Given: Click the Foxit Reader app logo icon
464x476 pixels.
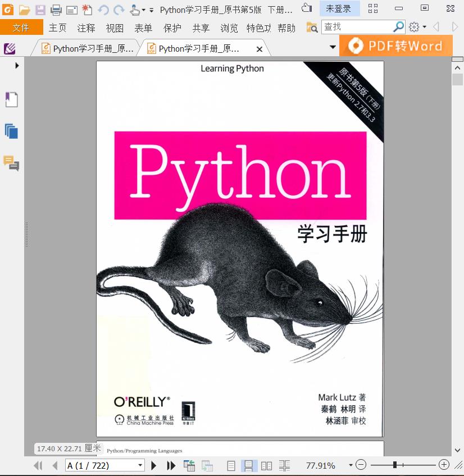Looking at the screenshot, I should [8, 10].
